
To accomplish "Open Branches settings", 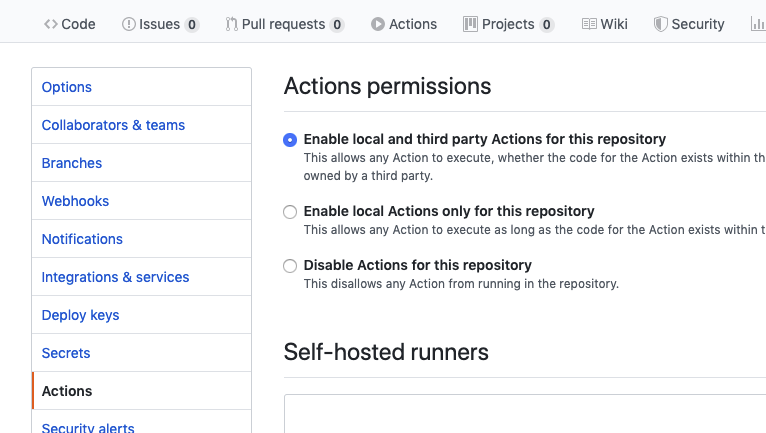I will point(142,163).
